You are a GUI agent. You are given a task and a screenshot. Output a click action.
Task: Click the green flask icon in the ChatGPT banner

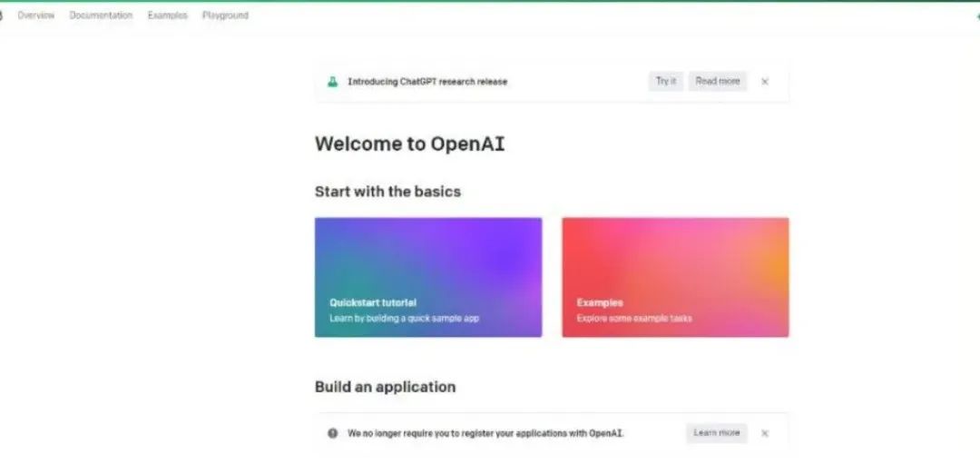333,82
